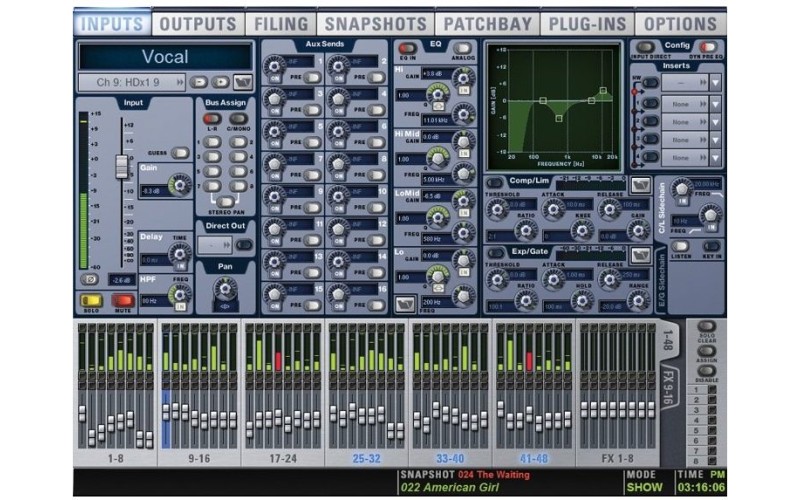Click the Exp/Gate ATTACK knob
This screenshot has height=500, width=800.
pos(553,279)
